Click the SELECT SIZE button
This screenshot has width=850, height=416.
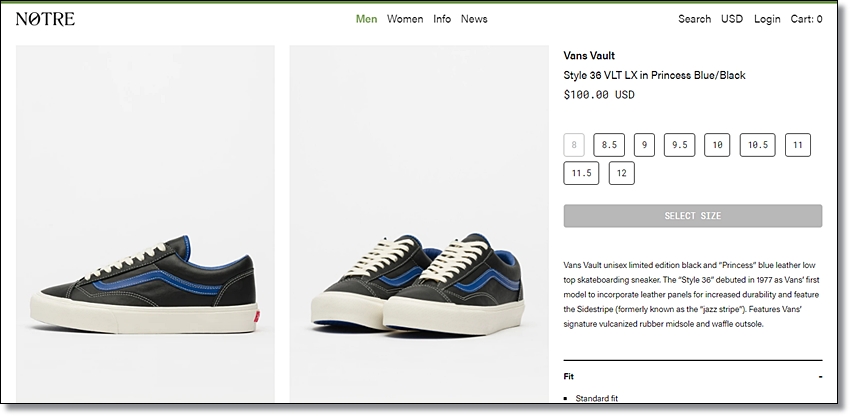[x=693, y=216]
